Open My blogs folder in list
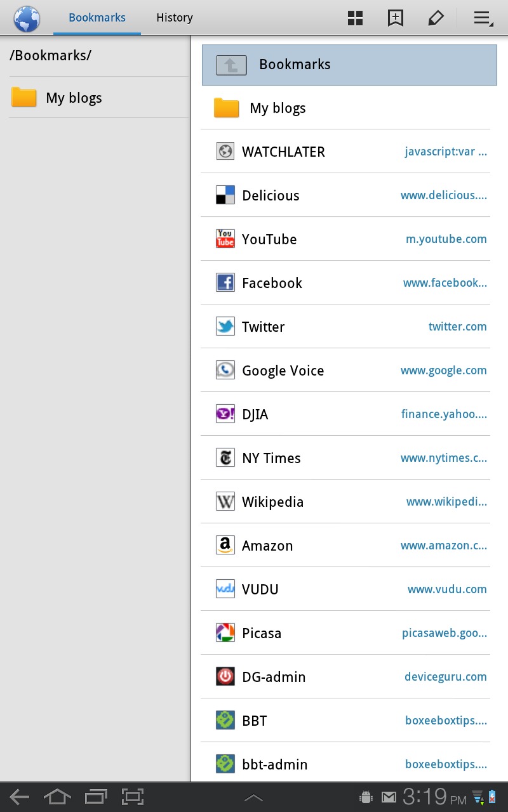The image size is (508, 812). click(345, 108)
